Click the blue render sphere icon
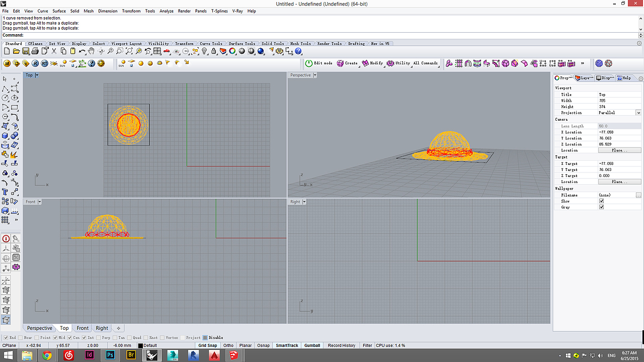Image resolution: width=644 pixels, height=362 pixels. pyautogui.click(x=261, y=51)
